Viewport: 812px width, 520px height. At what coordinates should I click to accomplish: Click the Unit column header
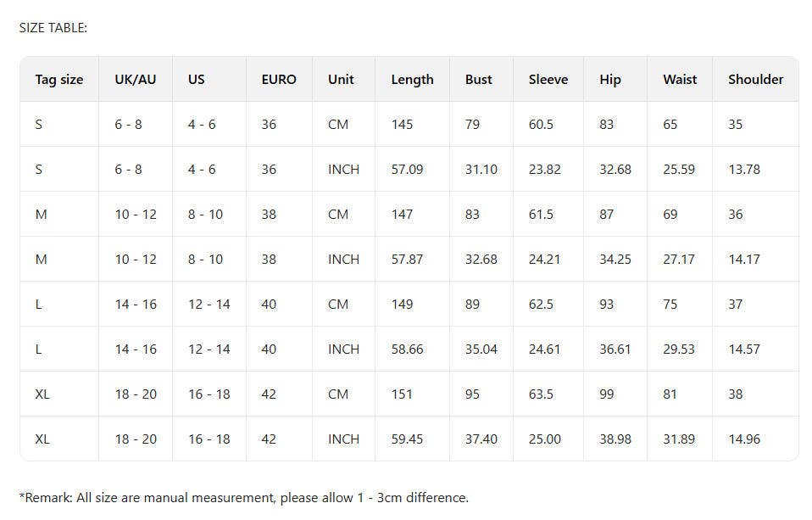[341, 80]
